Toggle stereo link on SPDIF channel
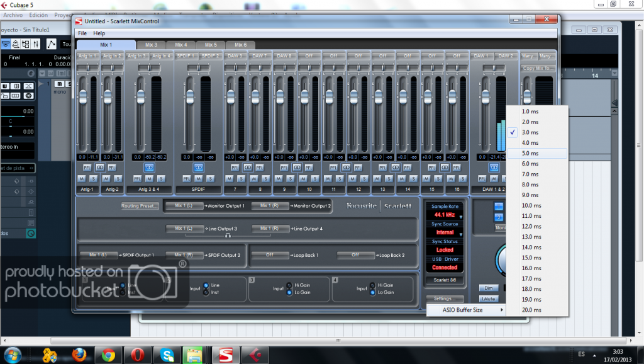The image size is (644, 364). 199,168
